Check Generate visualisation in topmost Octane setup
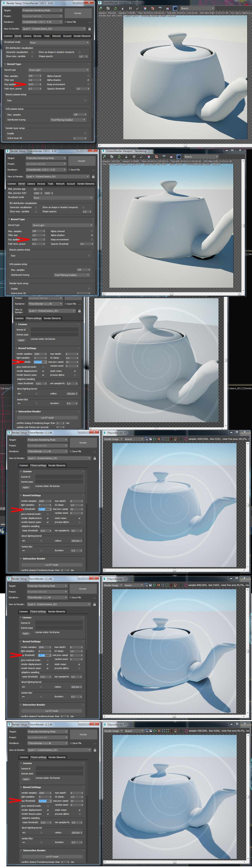The height and width of the screenshot is (868, 252). click(32, 52)
